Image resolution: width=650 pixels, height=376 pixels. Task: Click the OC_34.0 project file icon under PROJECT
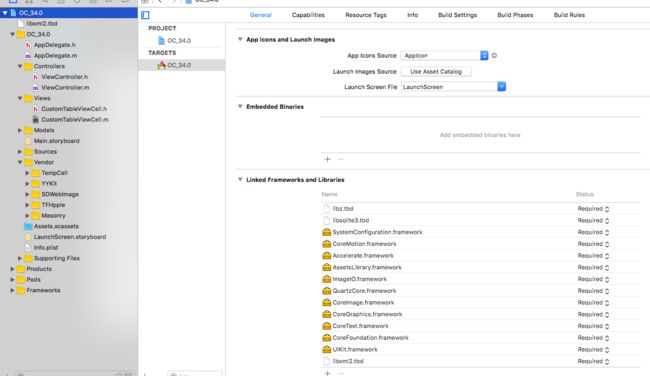coord(161,40)
